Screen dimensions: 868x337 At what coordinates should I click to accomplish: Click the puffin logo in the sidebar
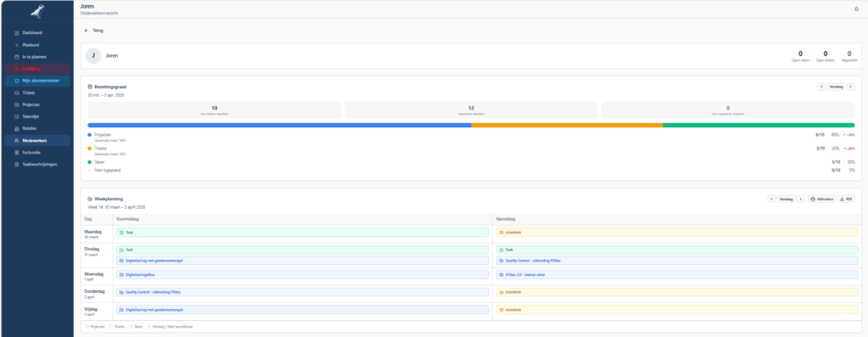[37, 11]
